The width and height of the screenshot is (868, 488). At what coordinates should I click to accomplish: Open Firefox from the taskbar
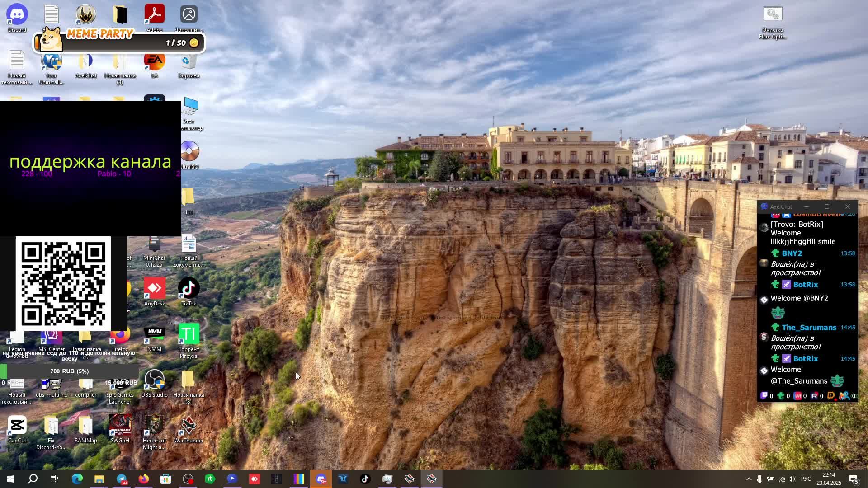pyautogui.click(x=144, y=479)
